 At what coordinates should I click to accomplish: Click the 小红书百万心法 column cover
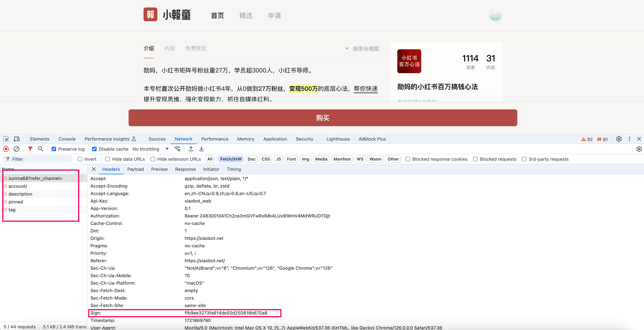click(409, 61)
